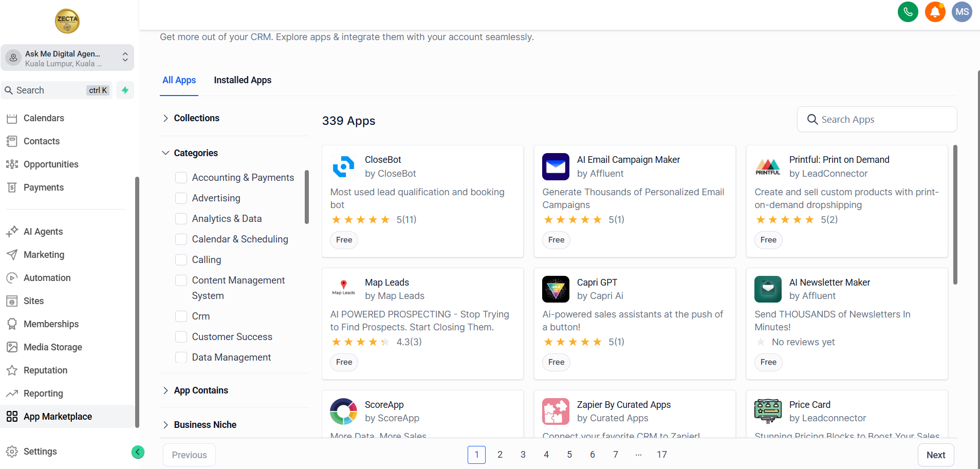
Task: Switch to the Installed Apps tab
Action: pyautogui.click(x=243, y=80)
